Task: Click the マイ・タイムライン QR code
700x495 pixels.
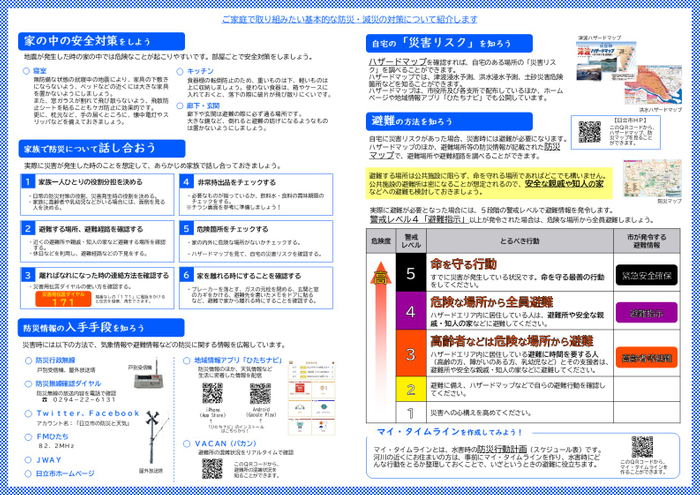Action: [642, 447]
